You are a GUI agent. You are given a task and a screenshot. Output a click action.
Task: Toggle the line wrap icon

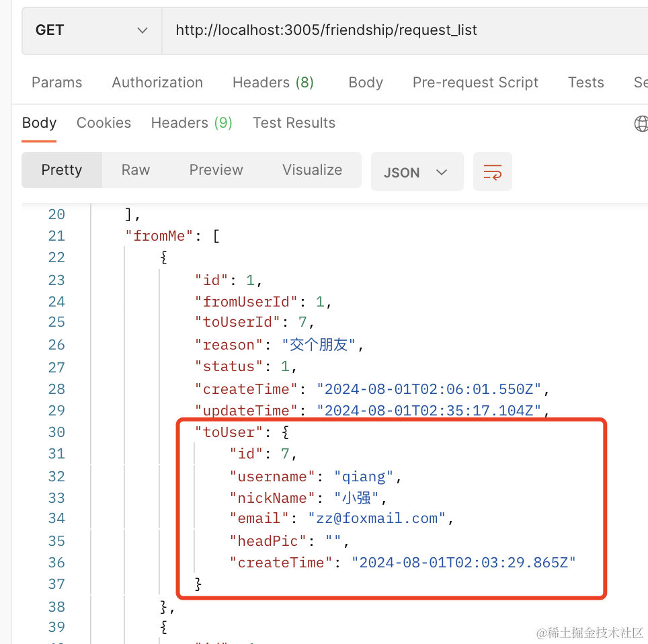click(493, 172)
